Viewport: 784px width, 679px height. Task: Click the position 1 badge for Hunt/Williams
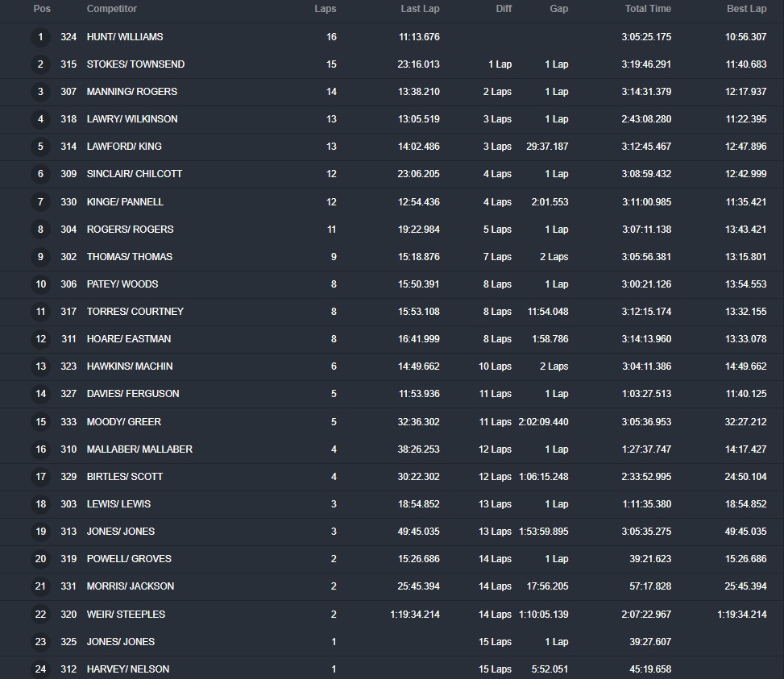tap(41, 37)
